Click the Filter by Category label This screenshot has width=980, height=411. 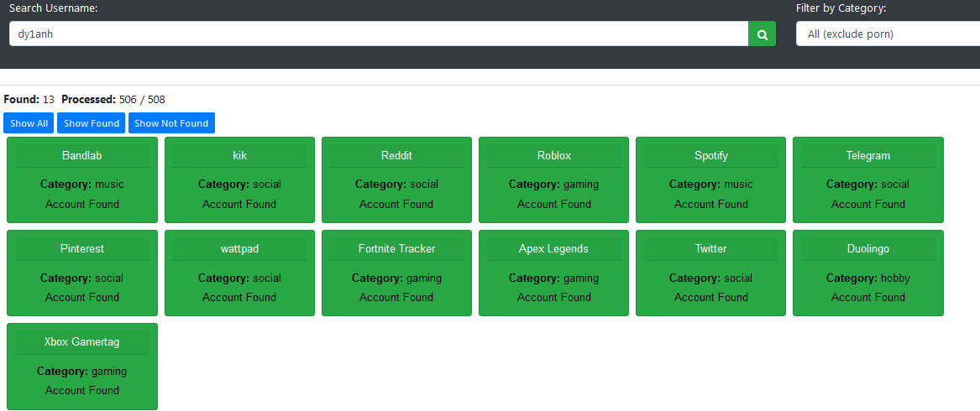[x=841, y=8]
